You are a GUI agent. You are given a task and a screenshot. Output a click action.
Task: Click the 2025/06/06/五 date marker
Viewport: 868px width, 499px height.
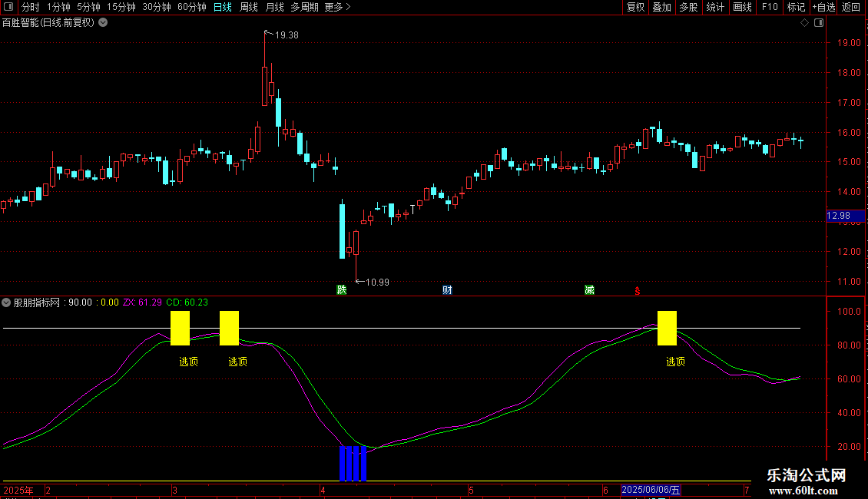pyautogui.click(x=651, y=490)
